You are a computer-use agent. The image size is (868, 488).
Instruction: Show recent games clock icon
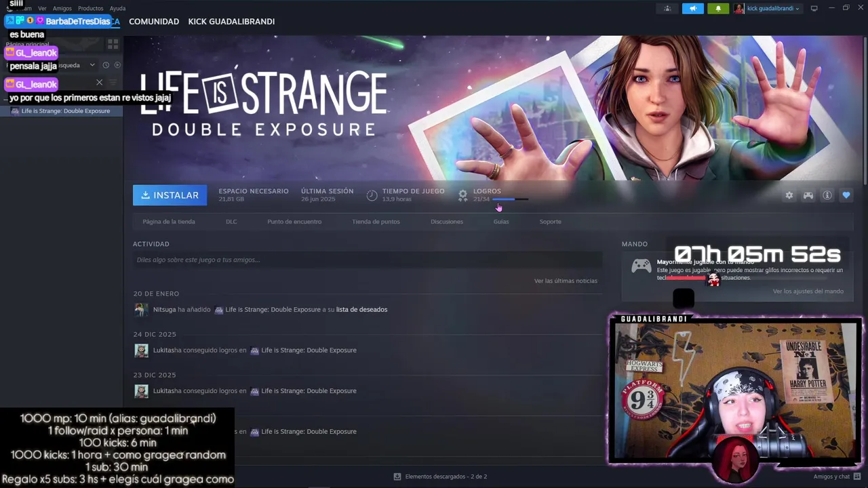tap(106, 65)
